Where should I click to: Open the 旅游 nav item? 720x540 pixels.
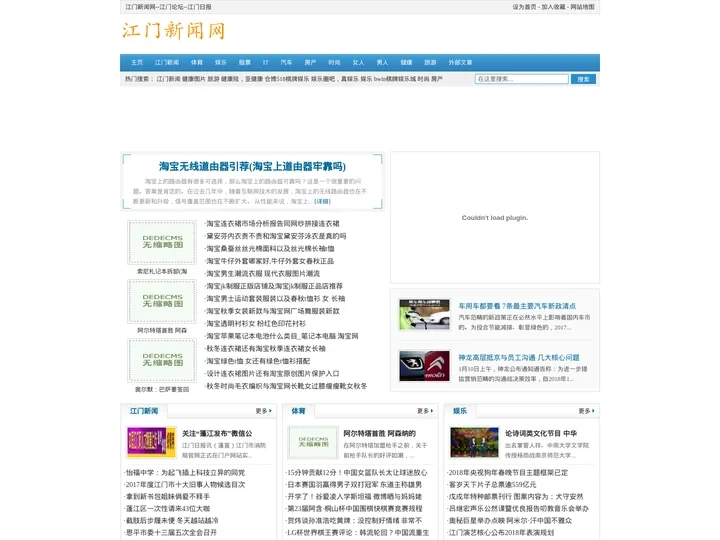[x=430, y=62]
